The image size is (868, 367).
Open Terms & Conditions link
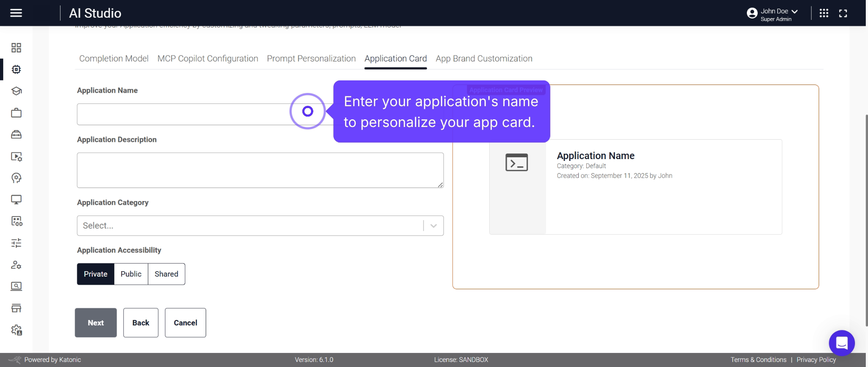click(x=758, y=360)
